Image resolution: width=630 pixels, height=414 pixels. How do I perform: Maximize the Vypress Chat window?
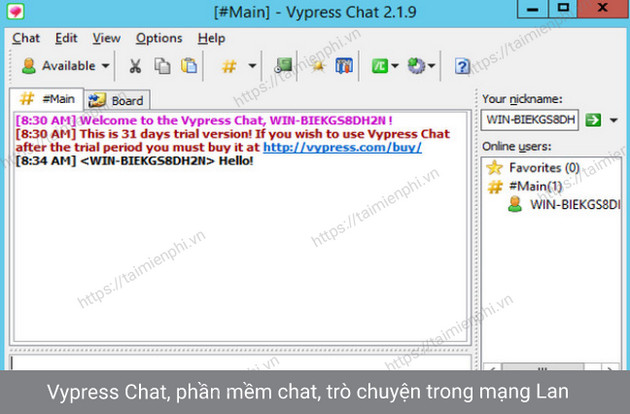(x=563, y=9)
